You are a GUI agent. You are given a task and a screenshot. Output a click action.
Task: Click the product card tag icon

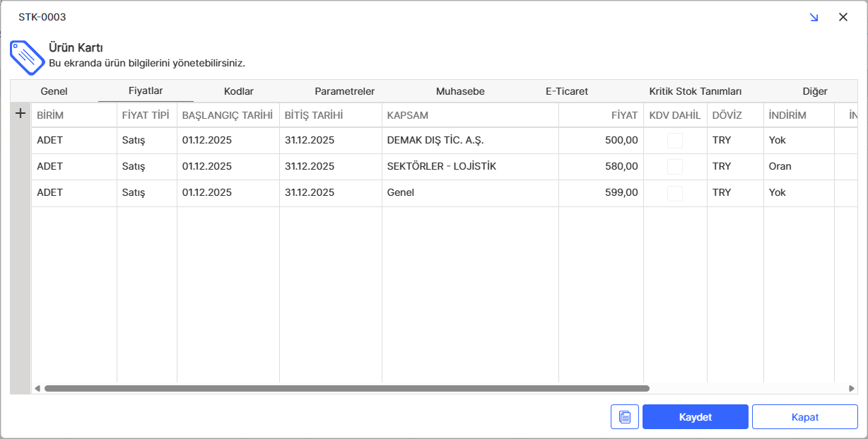(26, 56)
